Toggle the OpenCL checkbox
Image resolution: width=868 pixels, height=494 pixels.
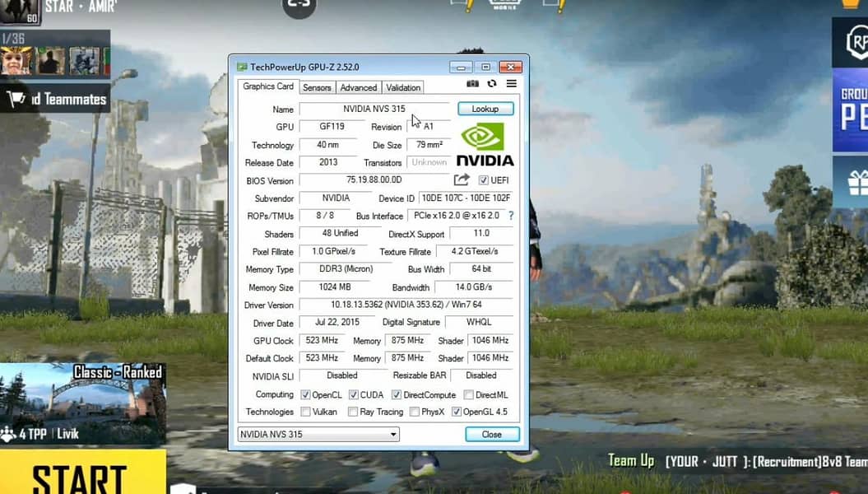point(305,395)
